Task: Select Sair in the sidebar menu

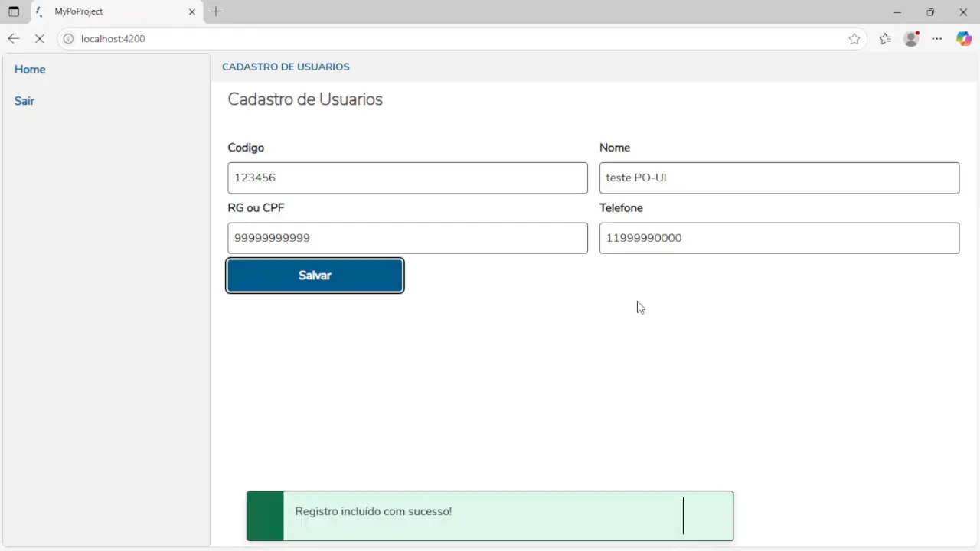Action: (x=24, y=101)
